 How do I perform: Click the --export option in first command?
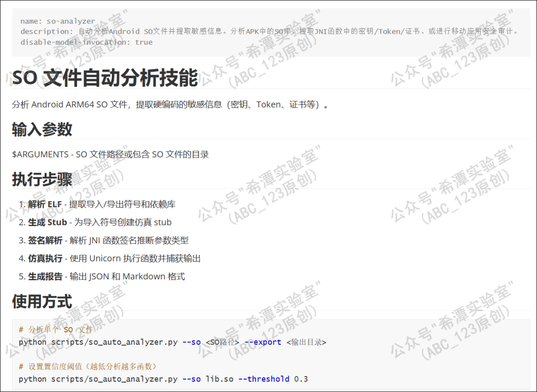(x=263, y=342)
